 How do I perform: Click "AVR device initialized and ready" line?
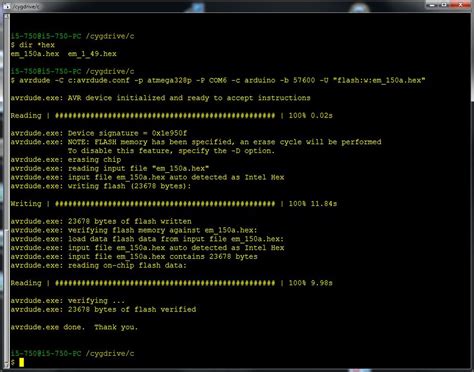tap(160, 98)
